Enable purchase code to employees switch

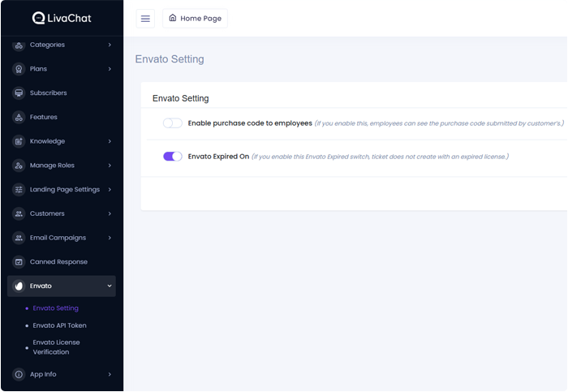(x=172, y=123)
